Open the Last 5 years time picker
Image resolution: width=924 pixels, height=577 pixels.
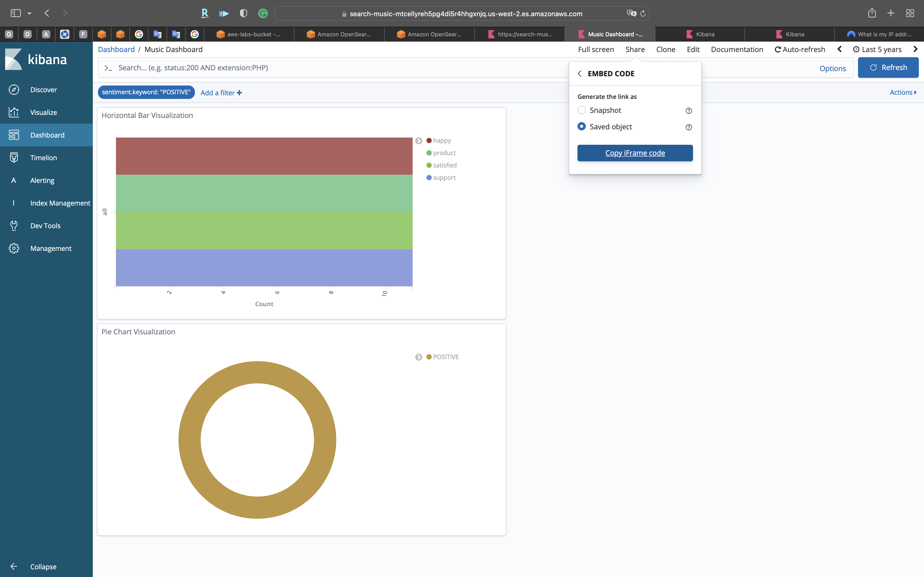(877, 49)
